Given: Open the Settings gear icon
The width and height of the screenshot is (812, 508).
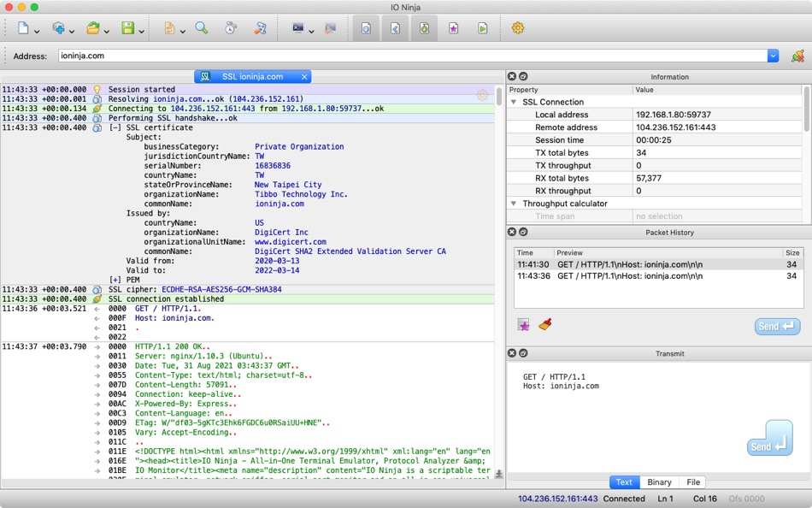Looking at the screenshot, I should click(518, 28).
